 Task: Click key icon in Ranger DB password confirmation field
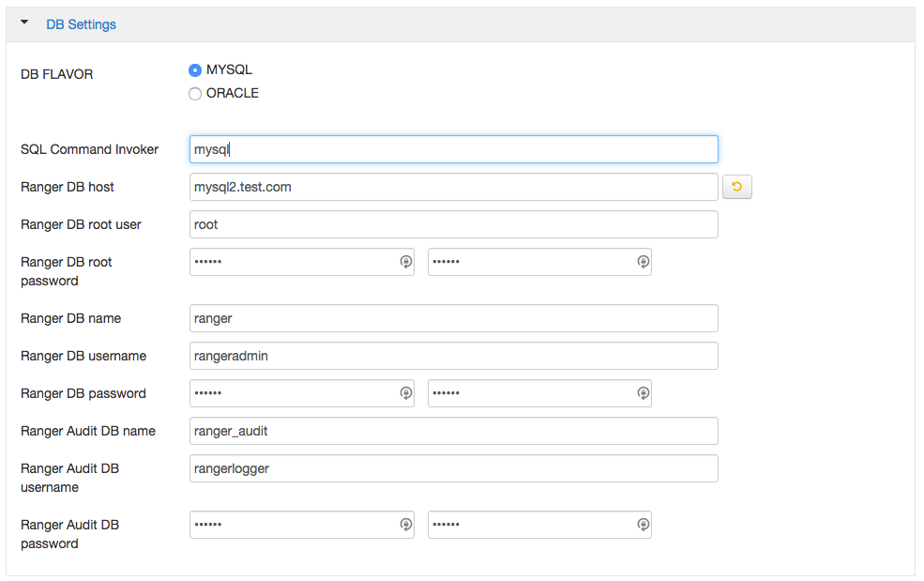(643, 393)
